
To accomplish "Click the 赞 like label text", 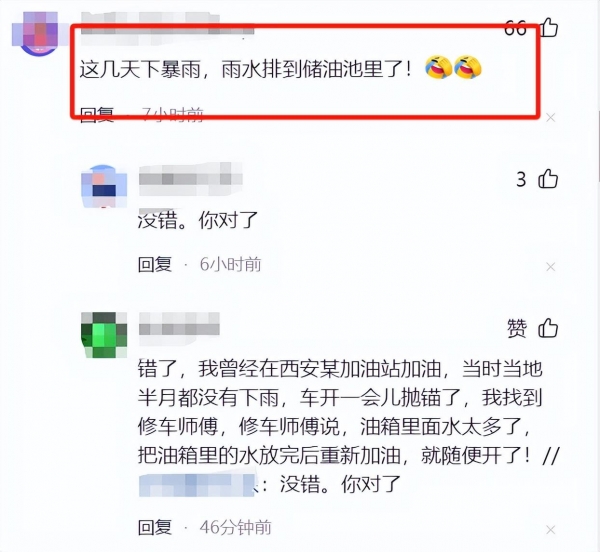I will [x=517, y=329].
